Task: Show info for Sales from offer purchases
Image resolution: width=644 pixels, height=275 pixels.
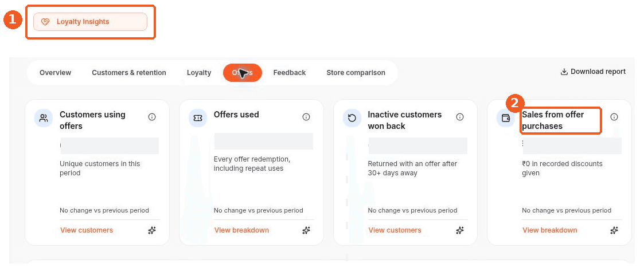Action: [614, 117]
